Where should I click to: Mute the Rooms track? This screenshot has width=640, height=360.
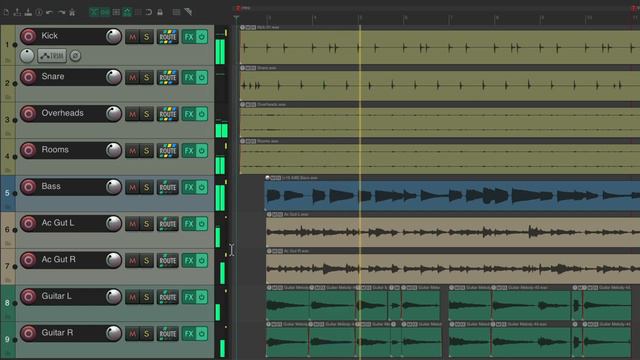[133, 151]
